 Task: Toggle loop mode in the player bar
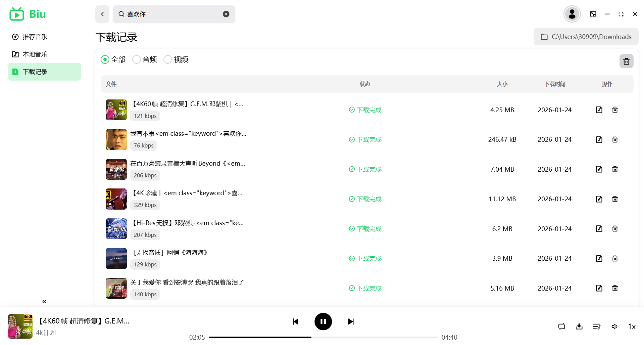[x=561, y=326]
